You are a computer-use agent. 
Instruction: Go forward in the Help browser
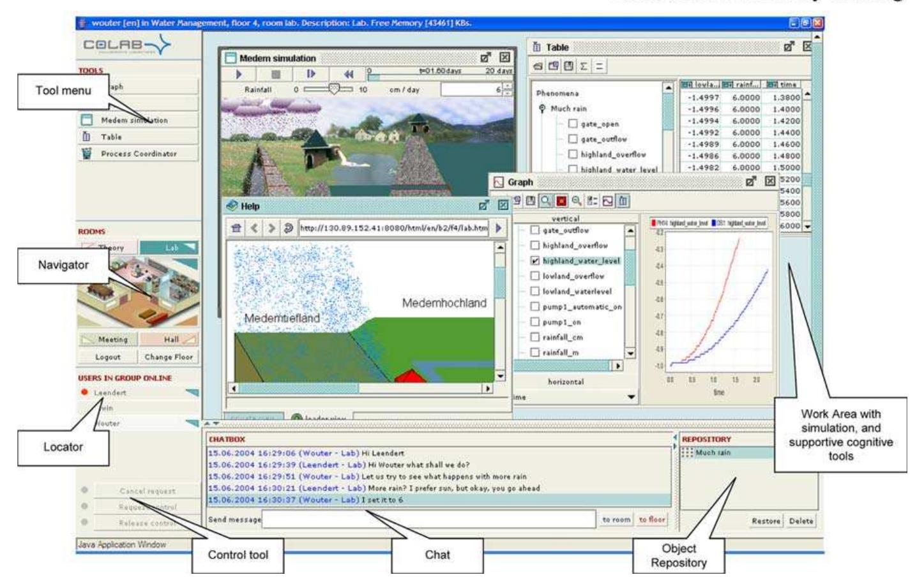[272, 228]
